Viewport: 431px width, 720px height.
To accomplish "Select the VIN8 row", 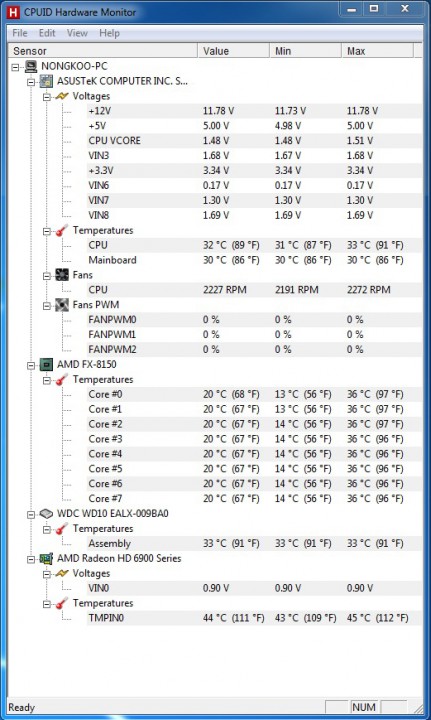I will click(x=255, y=215).
